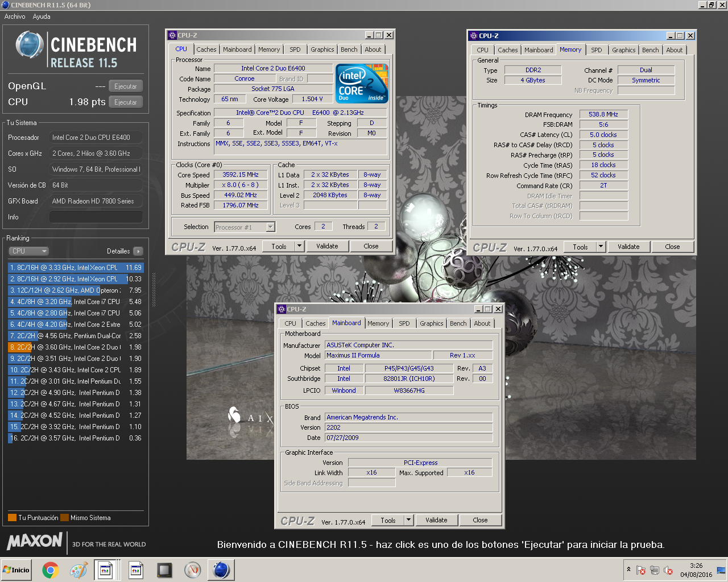Click the Ranking panel resize grip dots
The width and height of the screenshot is (728, 582).
tap(154, 289)
